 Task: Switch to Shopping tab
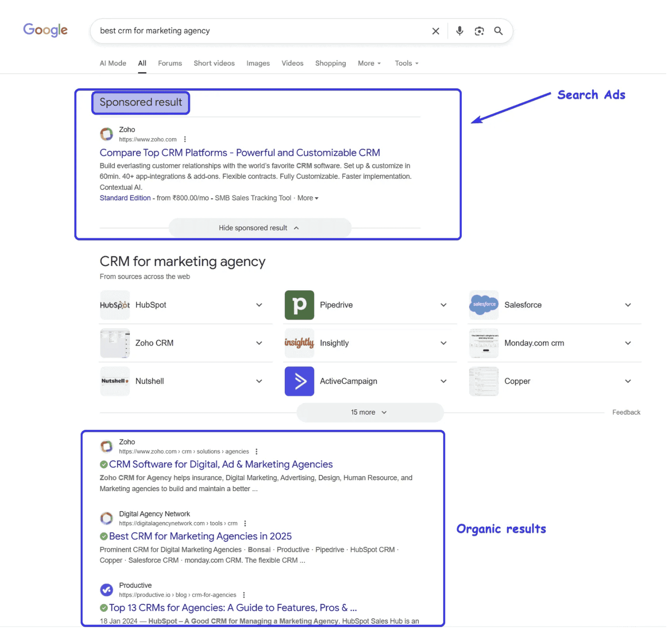(x=330, y=63)
